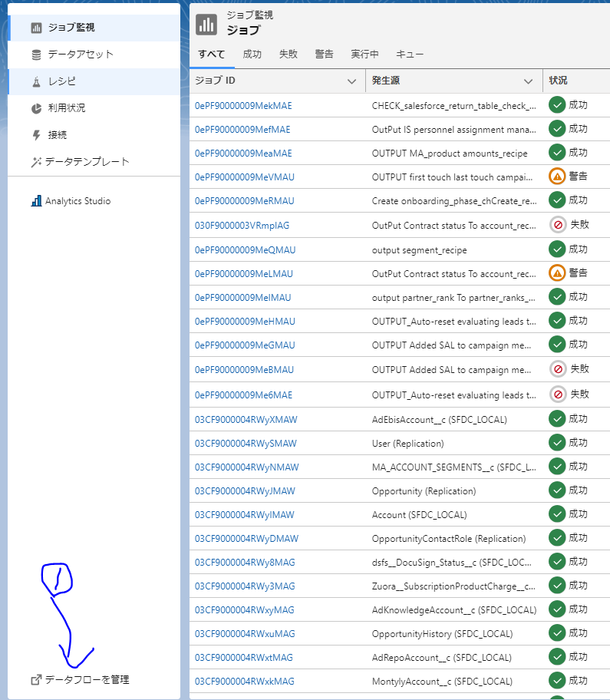
Task: Switch to the 成功 tab
Action: (x=252, y=54)
